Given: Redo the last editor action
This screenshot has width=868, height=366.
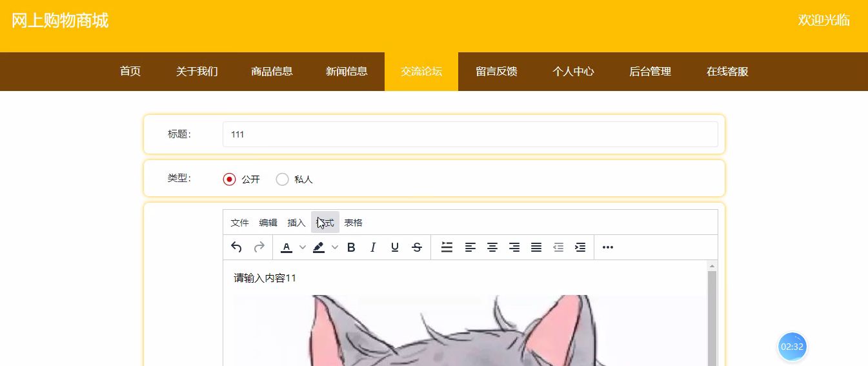Looking at the screenshot, I should click(259, 247).
